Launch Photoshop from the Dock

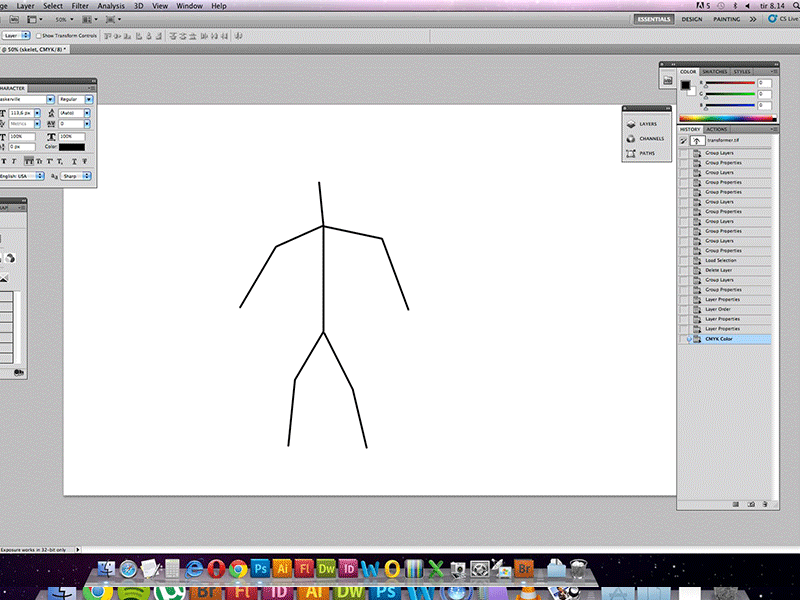coord(261,568)
